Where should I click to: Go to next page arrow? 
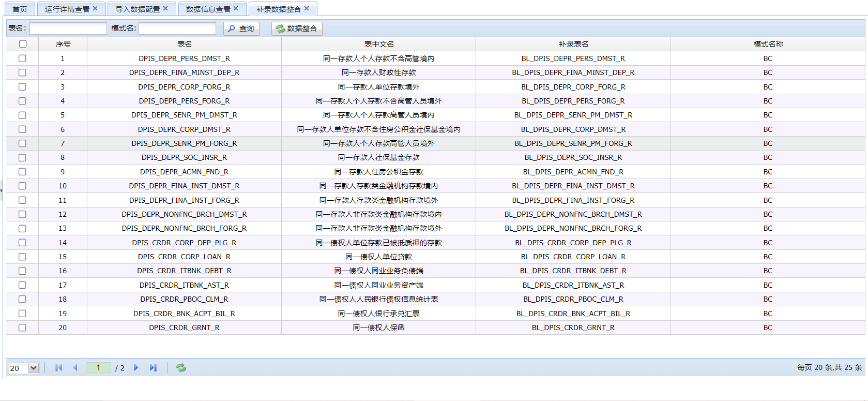pyautogui.click(x=136, y=367)
